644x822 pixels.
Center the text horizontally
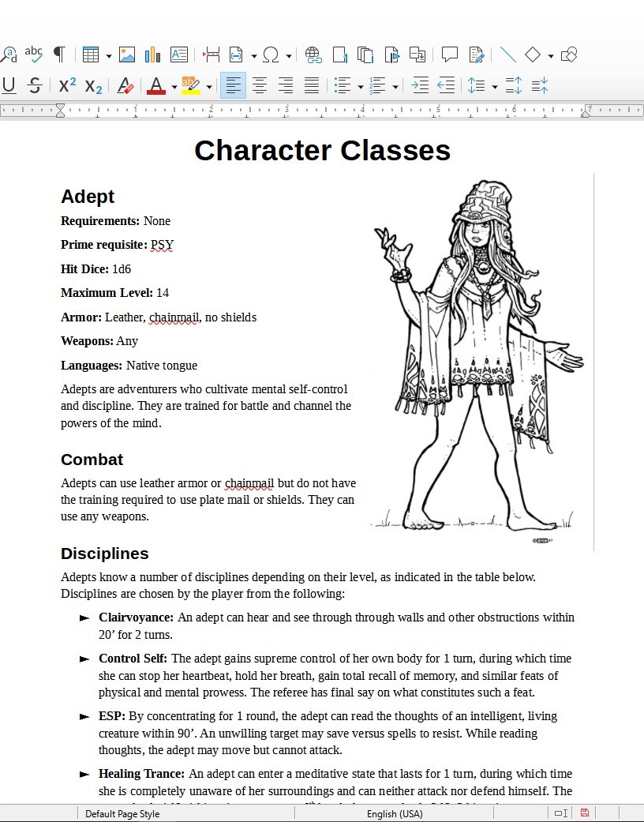coord(260,85)
